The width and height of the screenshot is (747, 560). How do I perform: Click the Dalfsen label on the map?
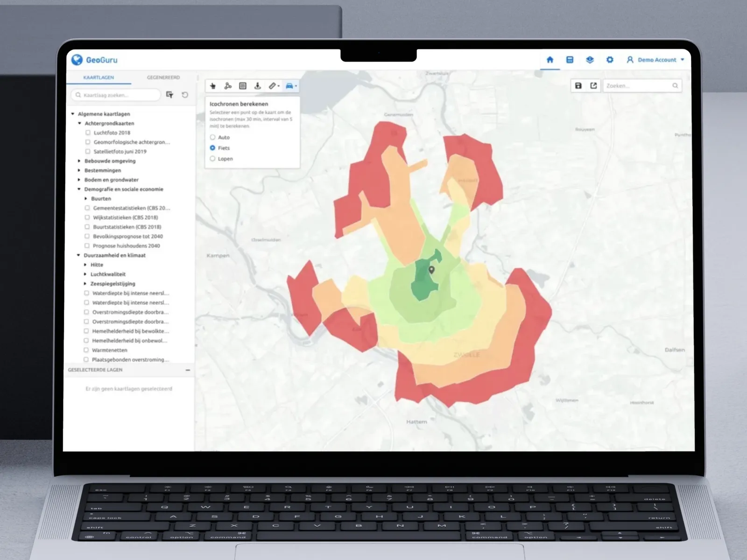[675, 350]
